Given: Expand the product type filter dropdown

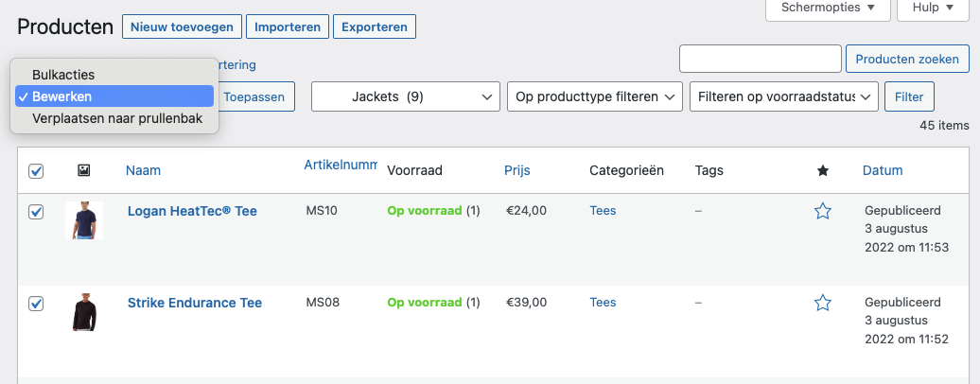Looking at the screenshot, I should point(594,96).
